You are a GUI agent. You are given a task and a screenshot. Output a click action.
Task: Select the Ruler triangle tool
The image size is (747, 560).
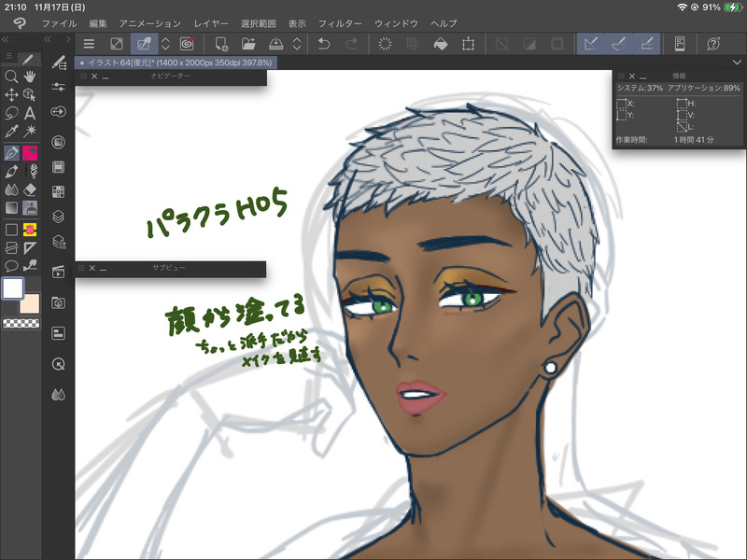coord(30,247)
